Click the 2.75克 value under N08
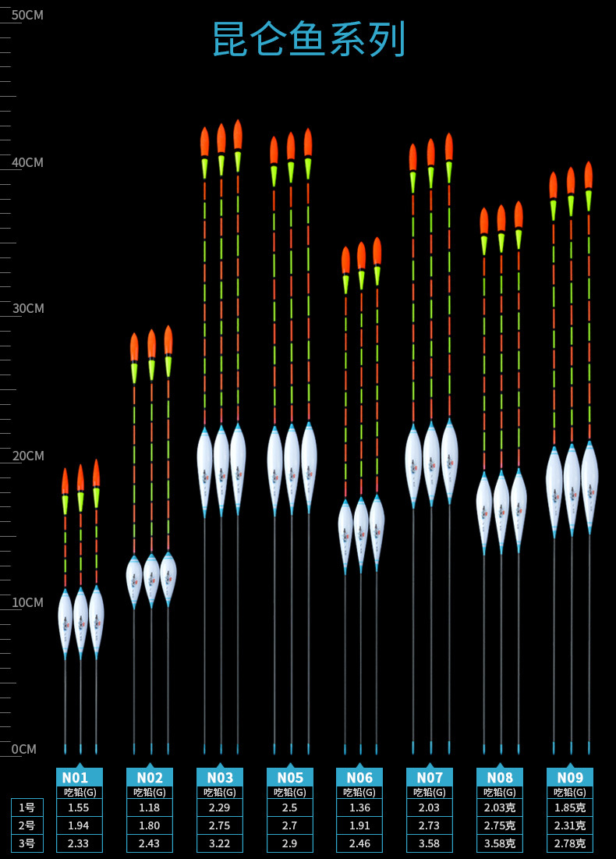This screenshot has height=859, width=616. [499, 825]
